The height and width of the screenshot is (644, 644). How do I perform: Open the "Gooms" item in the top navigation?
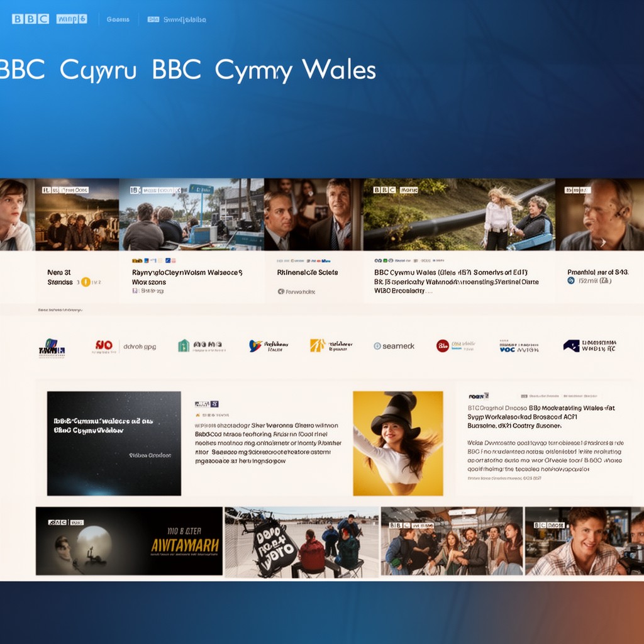click(118, 19)
